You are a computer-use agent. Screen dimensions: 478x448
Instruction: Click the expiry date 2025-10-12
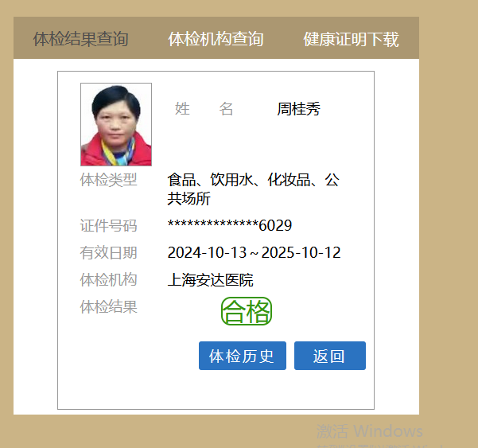[x=301, y=253]
